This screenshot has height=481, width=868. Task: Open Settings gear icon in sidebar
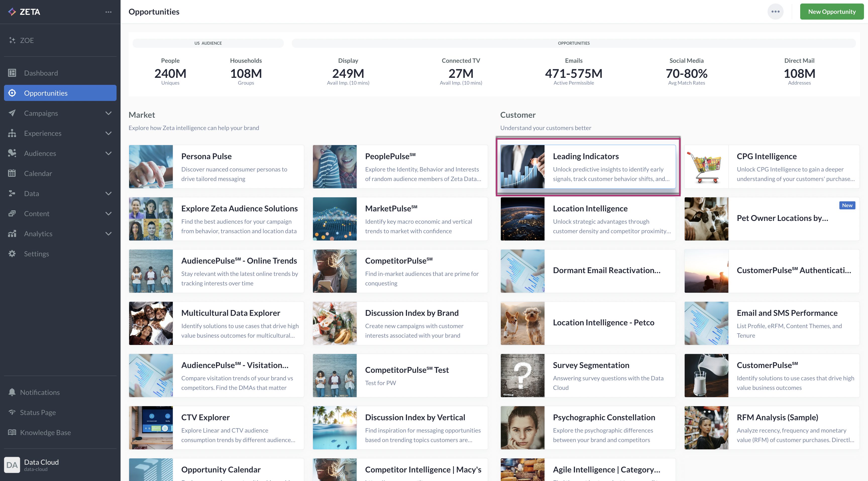click(12, 254)
